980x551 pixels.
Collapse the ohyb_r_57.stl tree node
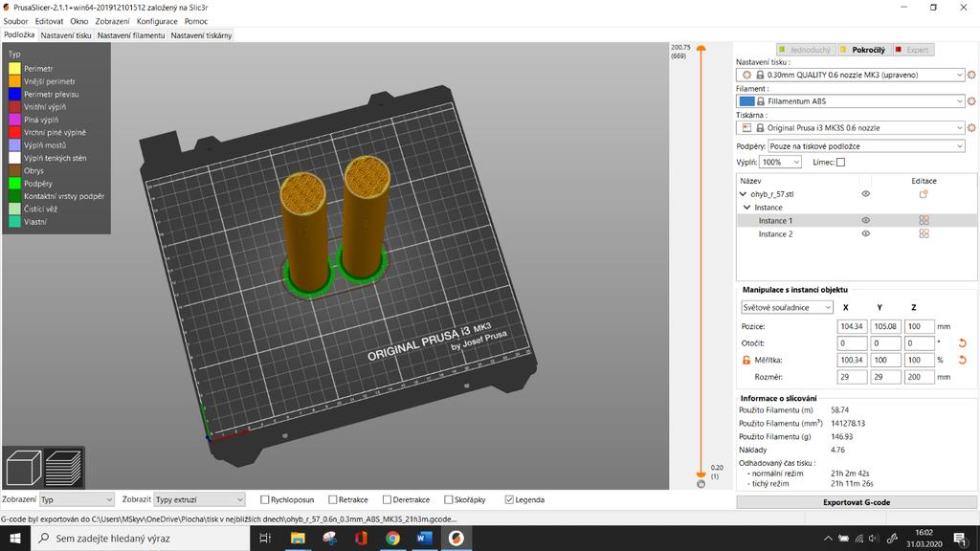point(743,194)
